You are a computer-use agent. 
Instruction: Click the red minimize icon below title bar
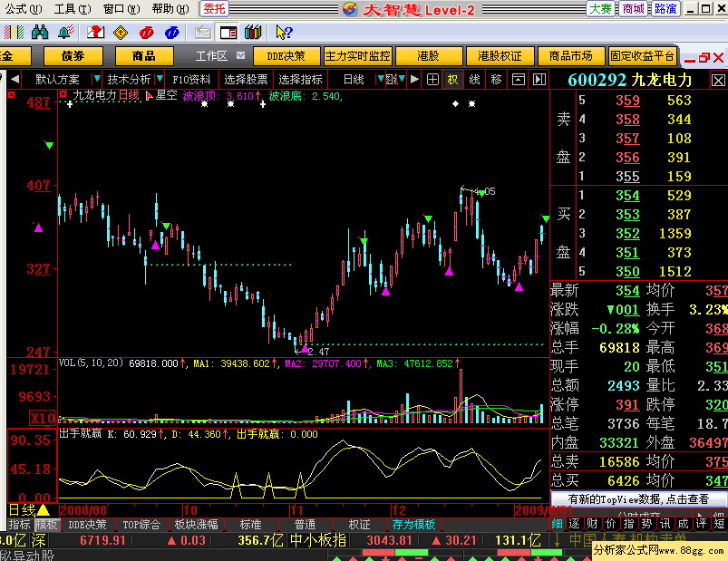[x=690, y=60]
